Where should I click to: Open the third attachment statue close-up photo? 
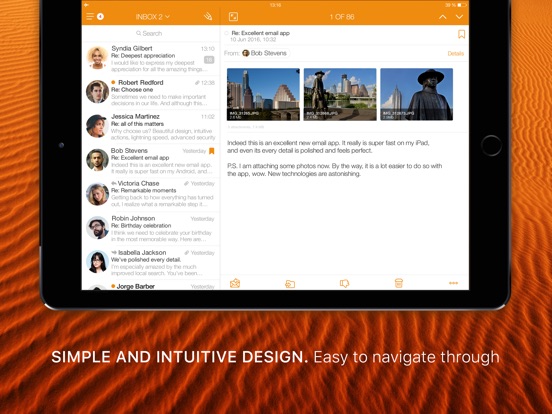[416, 94]
